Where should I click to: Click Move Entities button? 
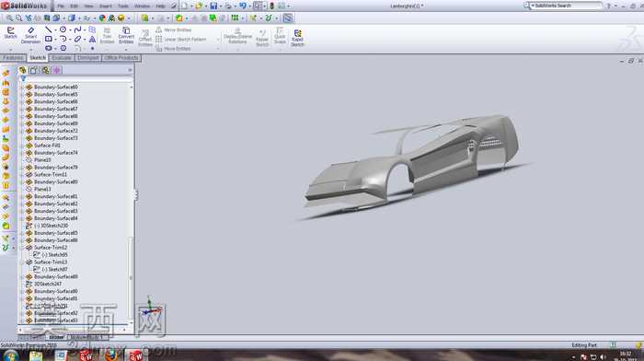pos(173,49)
